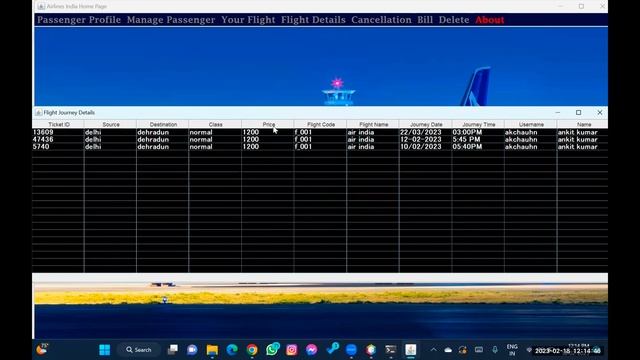Open the Windows Start menu
Screen dimensions: 640x360
(104, 350)
